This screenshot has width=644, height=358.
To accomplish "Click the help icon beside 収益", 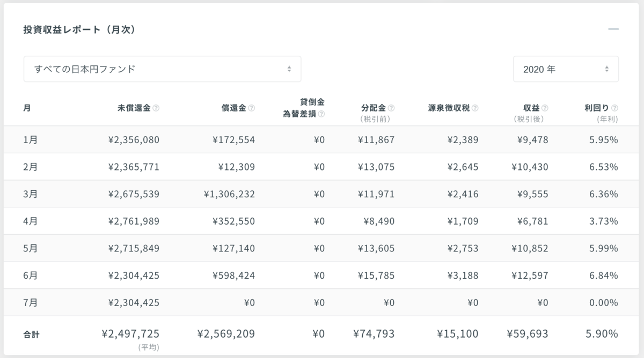I will pos(545,108).
